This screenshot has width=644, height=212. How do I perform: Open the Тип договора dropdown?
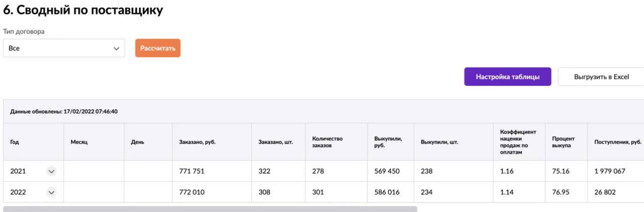[x=64, y=48]
